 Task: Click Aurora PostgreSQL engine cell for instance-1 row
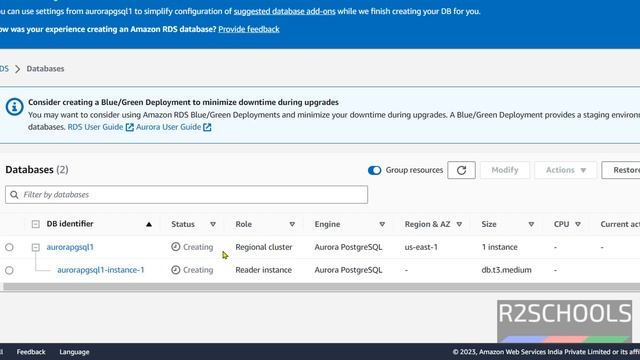click(348, 270)
